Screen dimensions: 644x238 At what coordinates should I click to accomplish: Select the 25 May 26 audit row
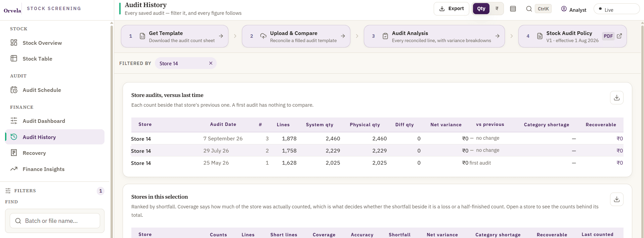pyautogui.click(x=377, y=163)
